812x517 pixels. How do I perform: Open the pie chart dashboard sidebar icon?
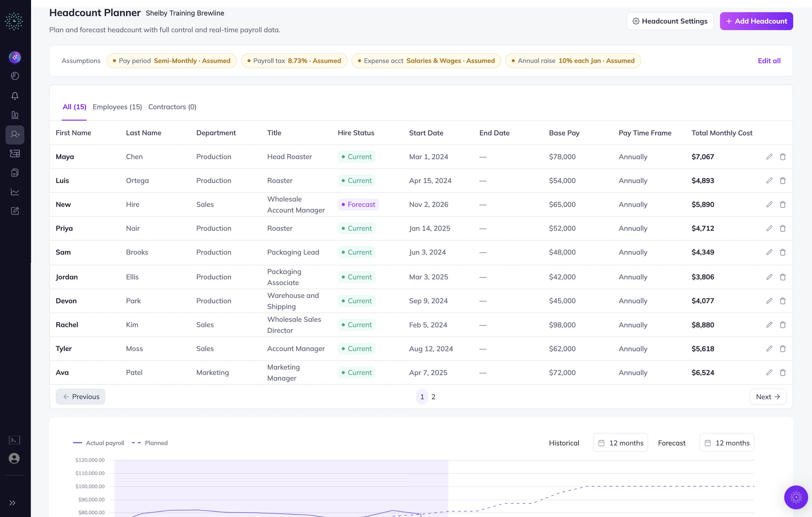tap(15, 76)
